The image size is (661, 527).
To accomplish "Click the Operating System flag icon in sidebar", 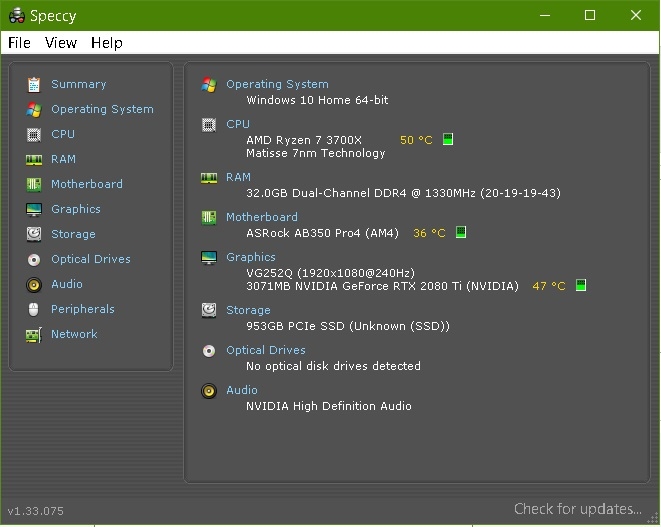I will click(34, 110).
